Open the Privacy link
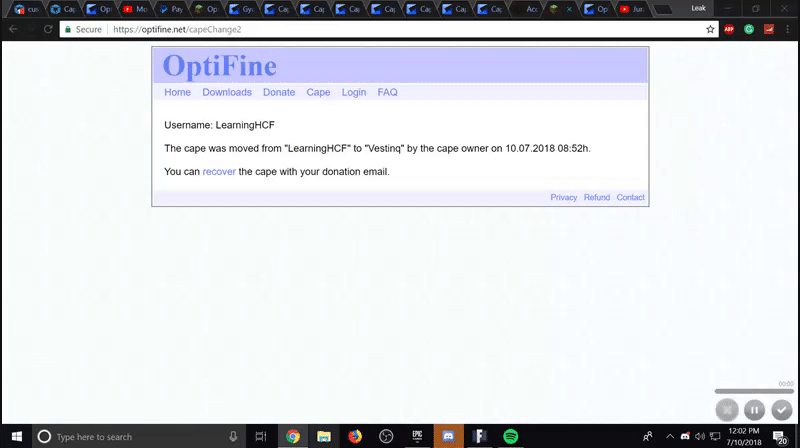Screen dimensions: 800x448 click(x=564, y=197)
